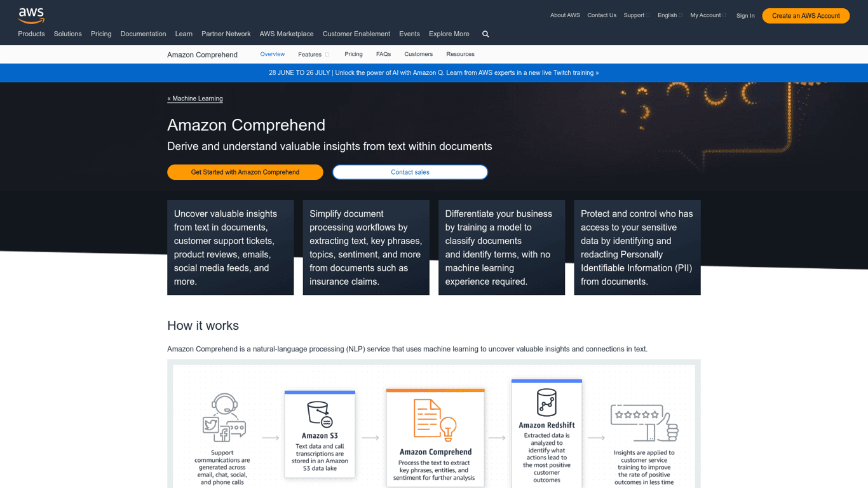
Task: Open the search magnifier icon
Action: click(x=485, y=34)
